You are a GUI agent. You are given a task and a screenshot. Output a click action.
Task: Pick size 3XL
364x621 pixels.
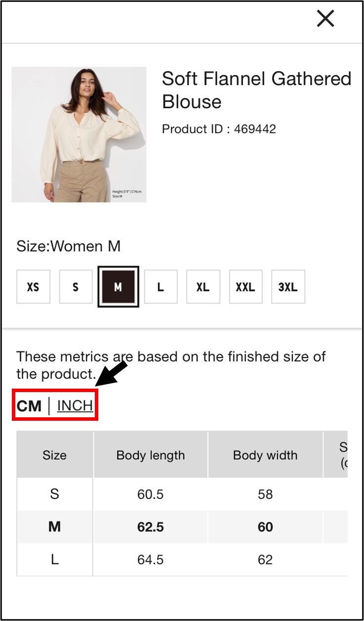point(288,287)
